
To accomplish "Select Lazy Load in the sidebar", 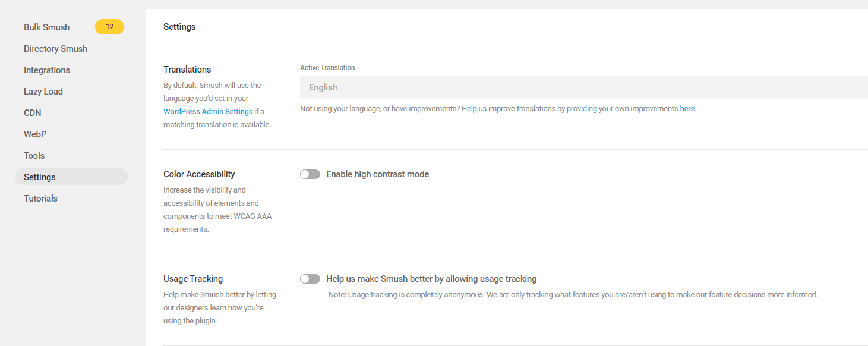I will (43, 92).
